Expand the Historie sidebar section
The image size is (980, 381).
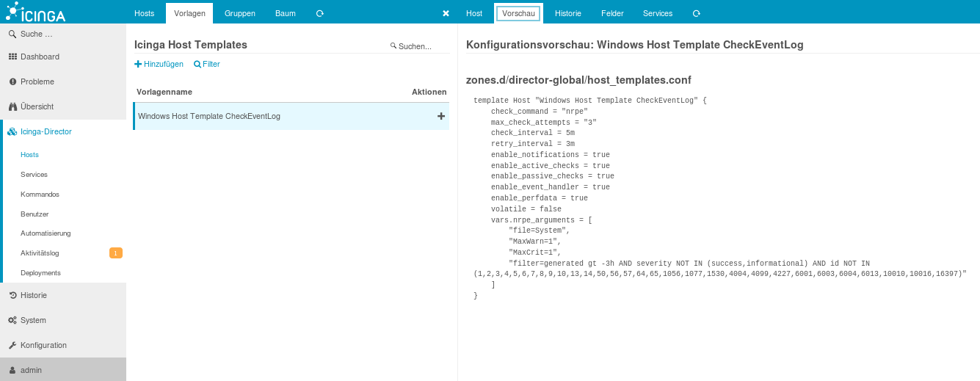click(x=34, y=295)
